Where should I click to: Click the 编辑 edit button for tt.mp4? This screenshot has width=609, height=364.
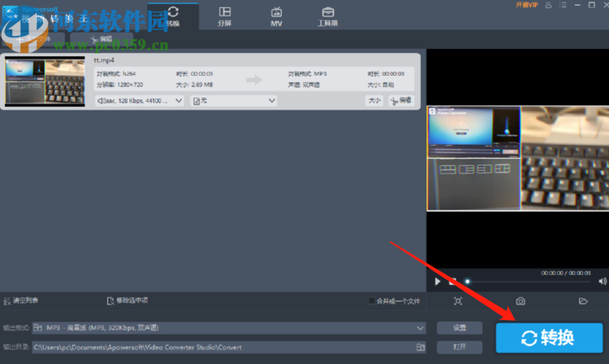[x=401, y=101]
